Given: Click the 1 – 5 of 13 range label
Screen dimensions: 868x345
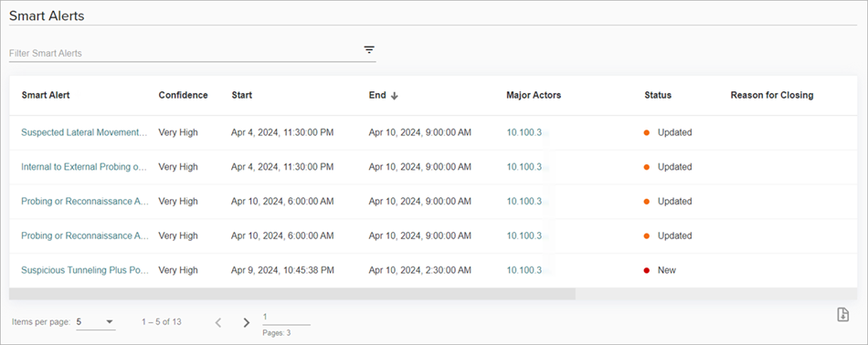Looking at the screenshot, I should point(162,322).
